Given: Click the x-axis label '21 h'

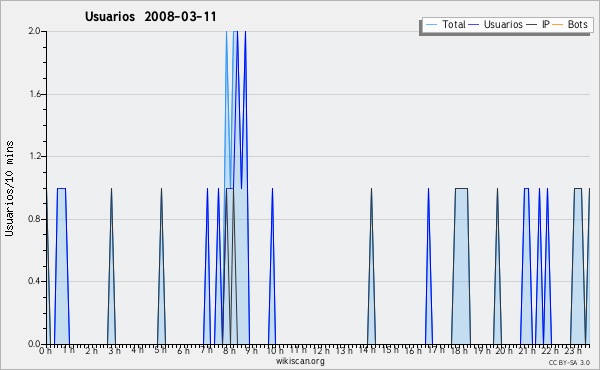Looking at the screenshot, I should click(x=528, y=351).
